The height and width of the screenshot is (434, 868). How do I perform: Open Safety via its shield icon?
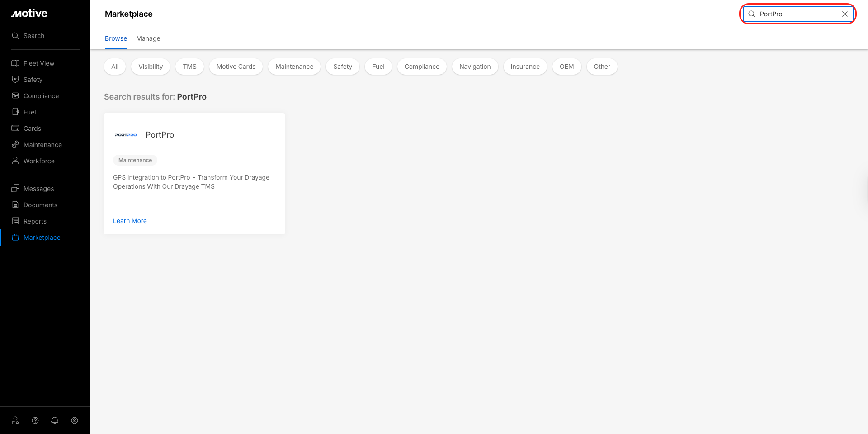[x=15, y=80]
